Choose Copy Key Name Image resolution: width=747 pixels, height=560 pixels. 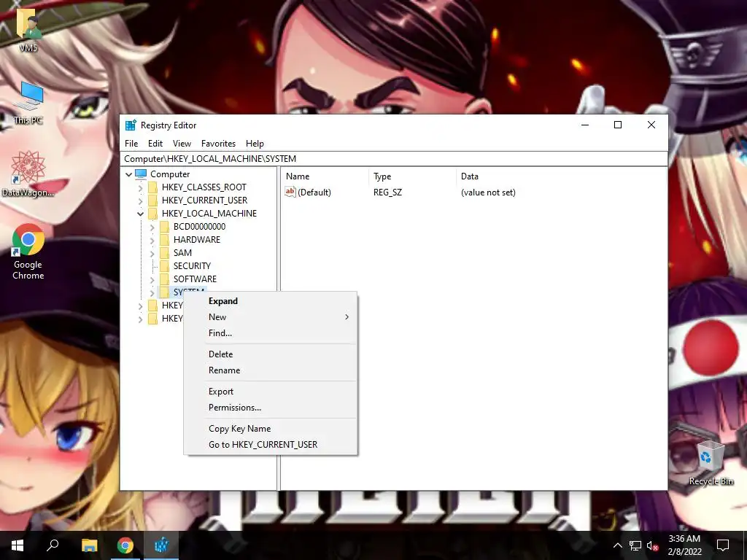click(271, 429)
